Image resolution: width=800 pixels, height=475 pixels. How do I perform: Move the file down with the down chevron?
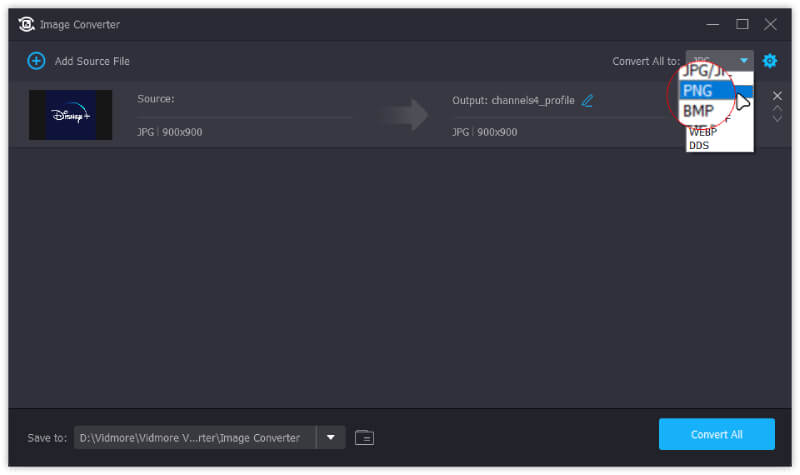point(777,119)
